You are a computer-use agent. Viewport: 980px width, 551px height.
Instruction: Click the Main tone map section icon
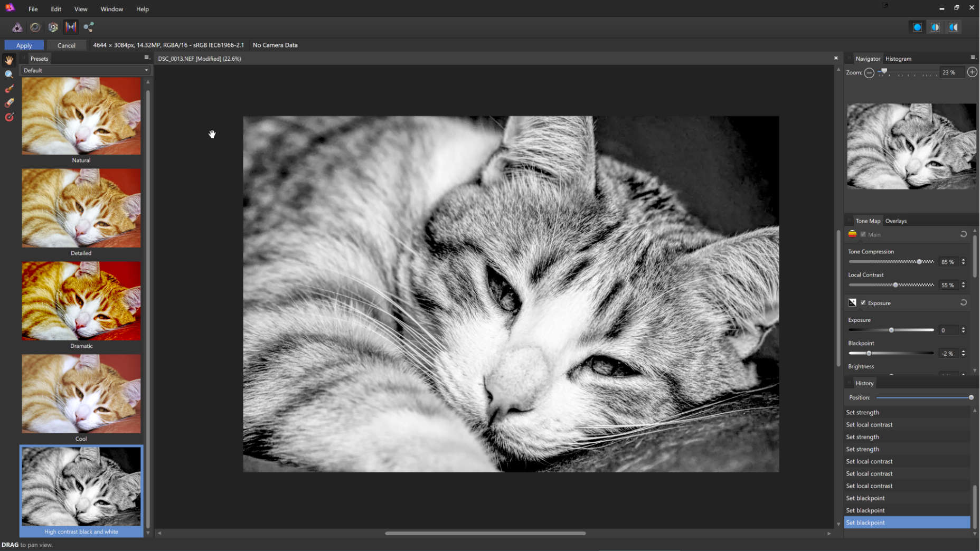(x=852, y=234)
